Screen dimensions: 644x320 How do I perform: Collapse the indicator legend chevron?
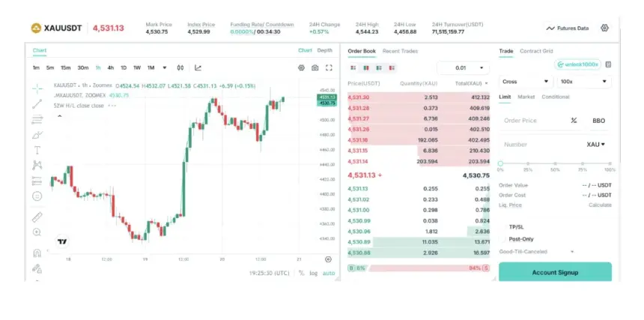click(x=60, y=116)
